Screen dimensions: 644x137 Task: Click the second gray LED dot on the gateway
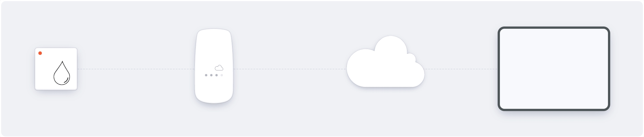pos(211,75)
